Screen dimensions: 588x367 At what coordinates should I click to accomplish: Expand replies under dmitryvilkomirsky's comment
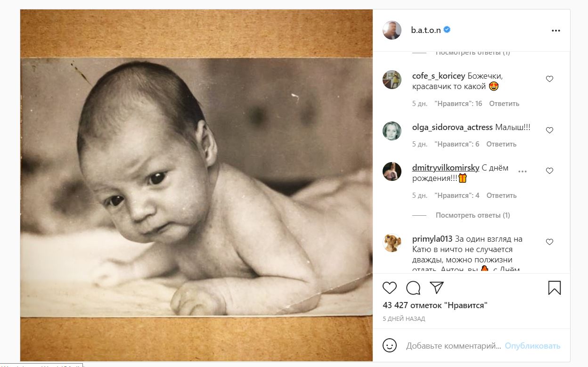tap(473, 215)
